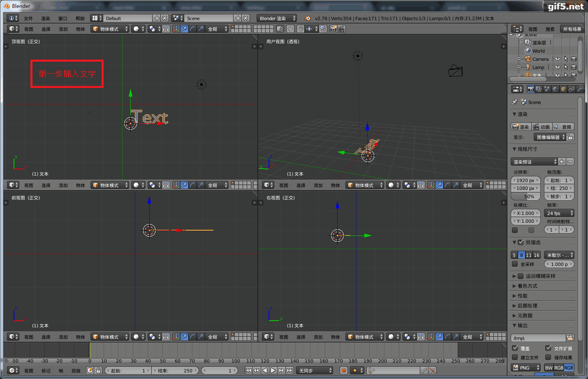Image resolution: width=588 pixels, height=379 pixels.
Task: Open the Blender 渲染 engine dropdown
Action: pos(277,18)
